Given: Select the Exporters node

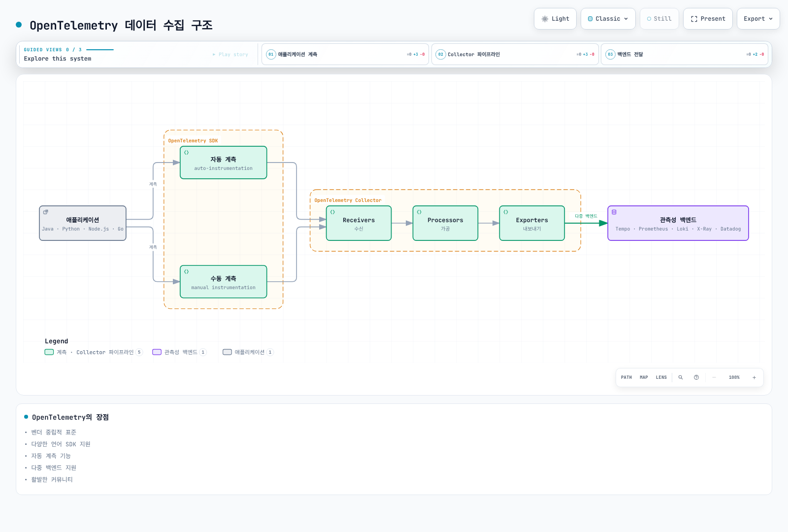Looking at the screenshot, I should coord(532,223).
